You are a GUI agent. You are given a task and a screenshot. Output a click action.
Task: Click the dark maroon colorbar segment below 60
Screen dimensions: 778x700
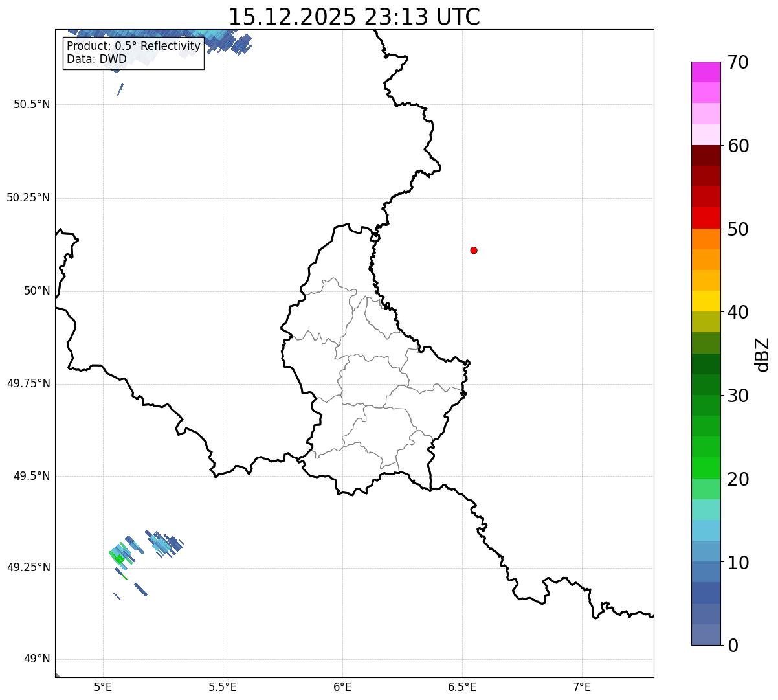(x=706, y=155)
